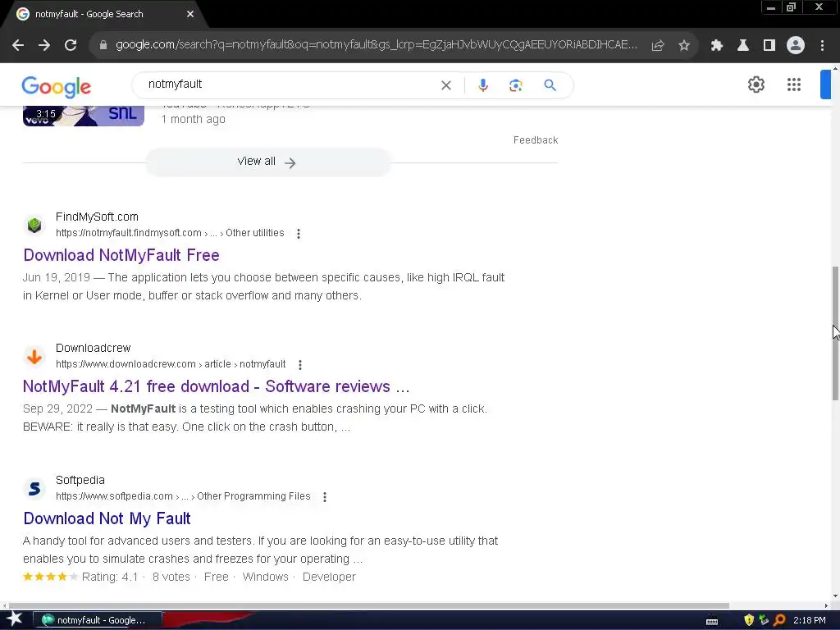Open the Extensions puzzle icon
840x630 pixels.
point(717,45)
